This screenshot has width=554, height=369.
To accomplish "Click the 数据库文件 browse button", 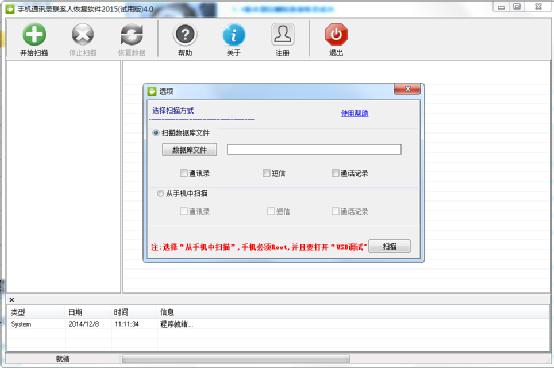I will point(189,150).
